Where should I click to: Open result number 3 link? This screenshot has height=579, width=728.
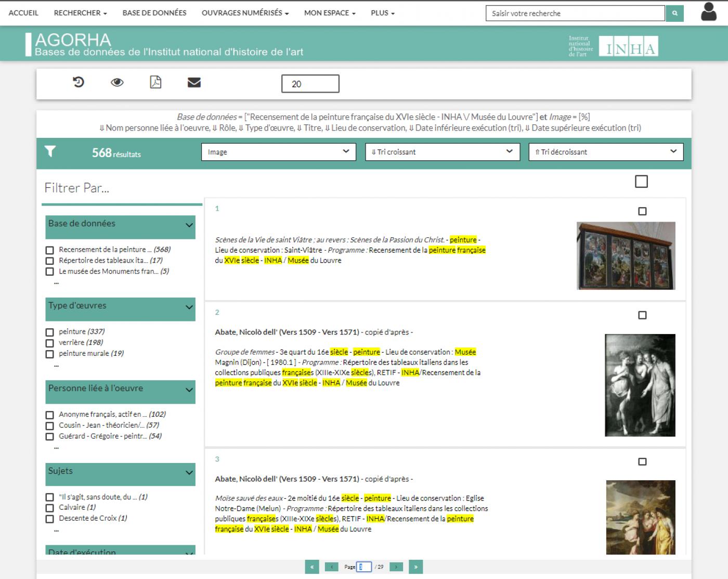217,459
